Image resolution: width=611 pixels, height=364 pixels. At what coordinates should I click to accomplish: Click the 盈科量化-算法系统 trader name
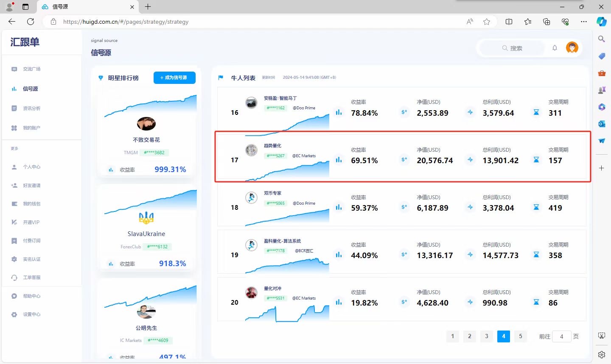[x=282, y=241]
